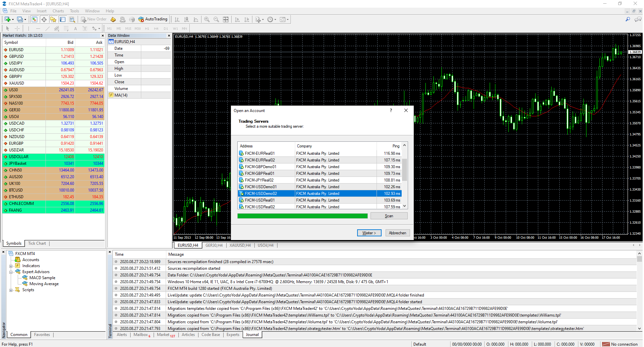Open the Charts menu
644x347 pixels.
[58, 11]
